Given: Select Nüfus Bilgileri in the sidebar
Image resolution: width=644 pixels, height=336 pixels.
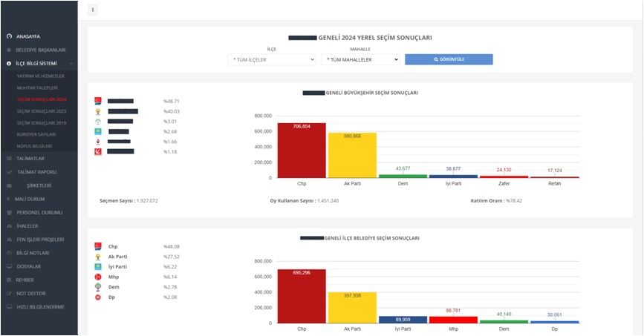Looking at the screenshot, I should coord(34,146).
